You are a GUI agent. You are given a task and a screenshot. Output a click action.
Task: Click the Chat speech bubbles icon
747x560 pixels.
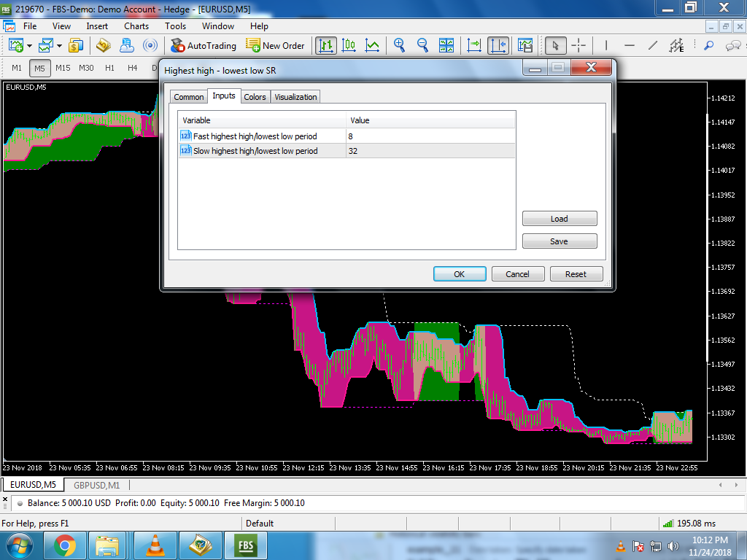(733, 46)
